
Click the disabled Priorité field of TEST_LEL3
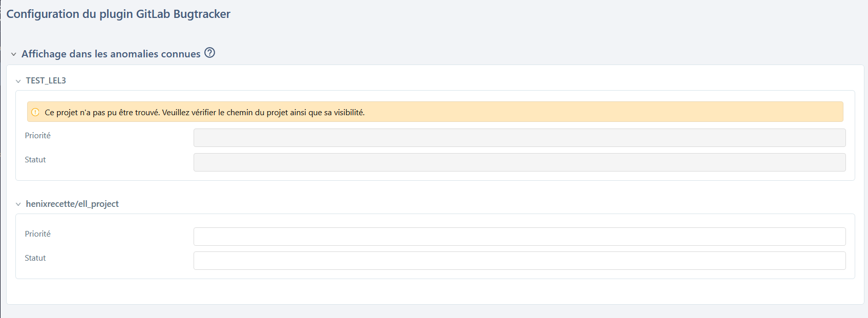tap(519, 138)
